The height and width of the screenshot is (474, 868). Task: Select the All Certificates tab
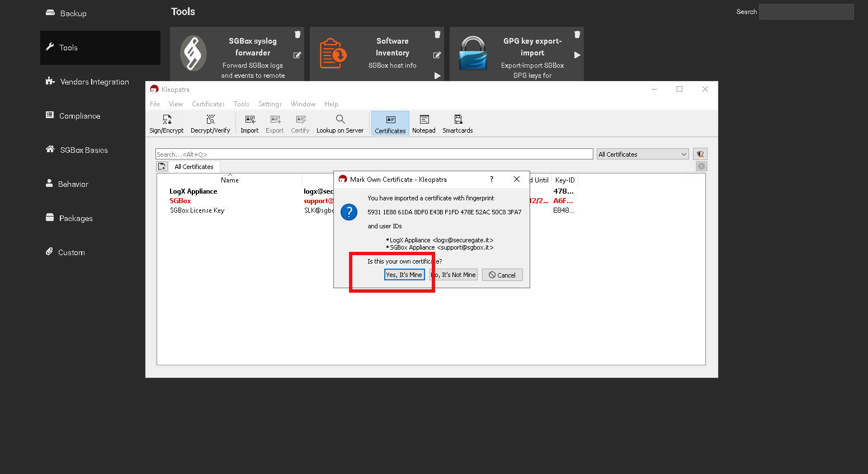pos(194,167)
